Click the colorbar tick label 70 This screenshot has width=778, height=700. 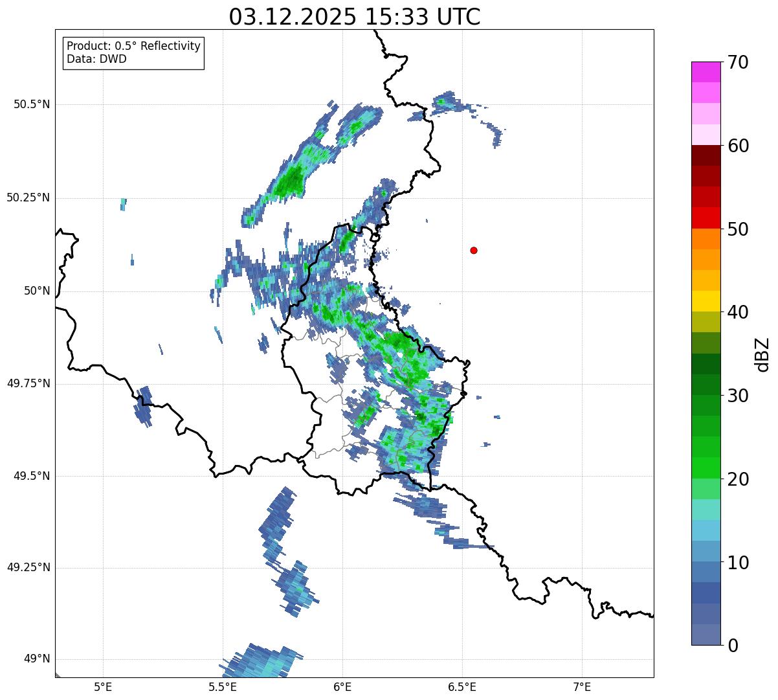tap(738, 62)
